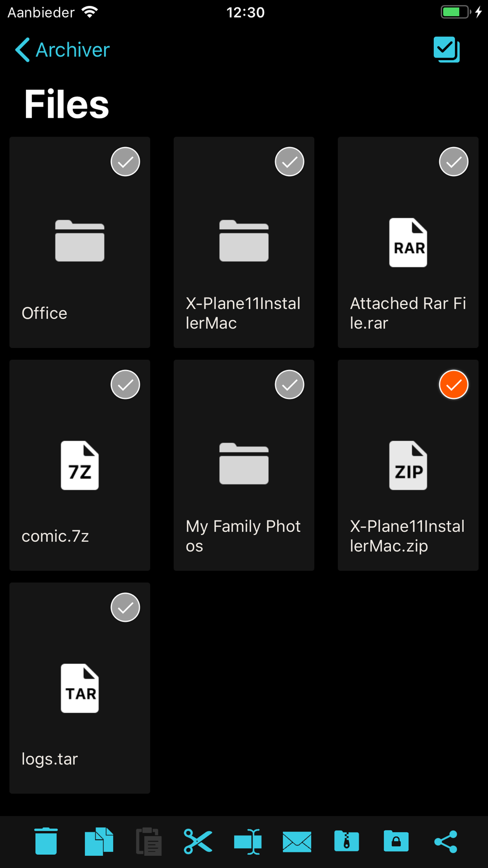Tap the rename icon in toolbar
Screen dimensions: 488x868
pyautogui.click(x=248, y=841)
